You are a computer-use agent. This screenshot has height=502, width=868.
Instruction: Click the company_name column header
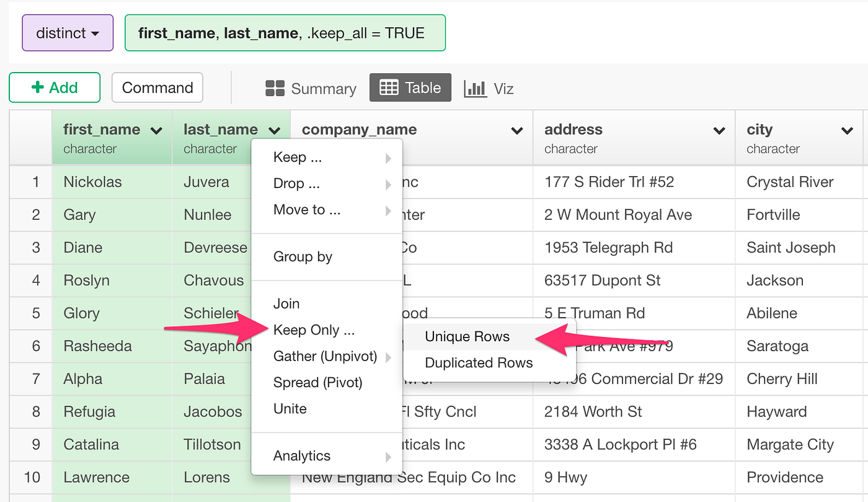pyautogui.click(x=411, y=138)
